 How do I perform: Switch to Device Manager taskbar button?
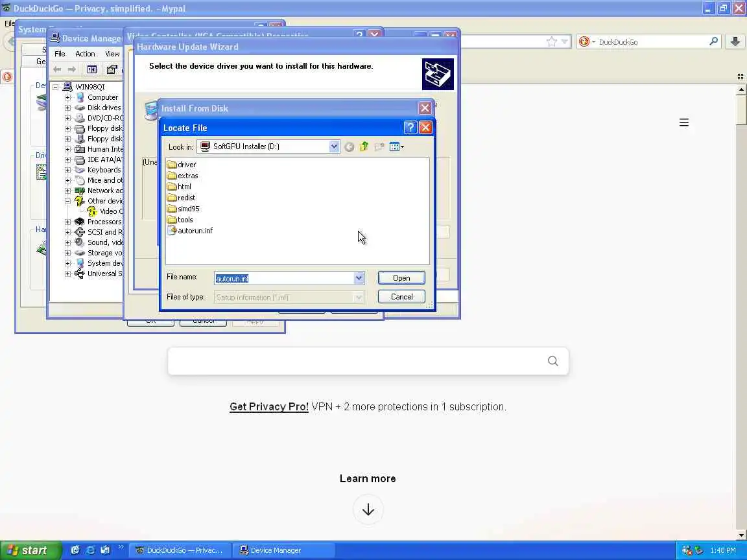pyautogui.click(x=285, y=550)
